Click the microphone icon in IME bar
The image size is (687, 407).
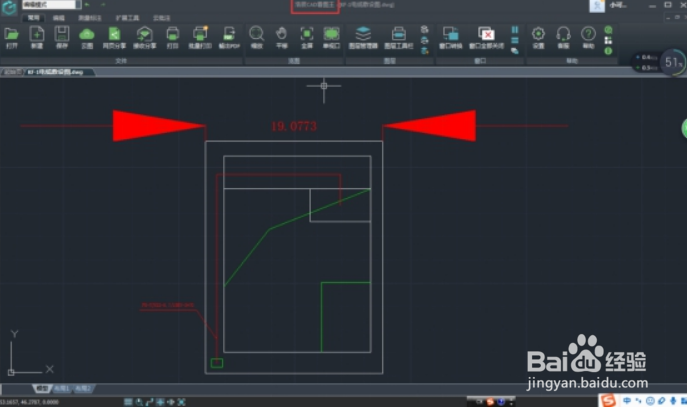(x=673, y=401)
